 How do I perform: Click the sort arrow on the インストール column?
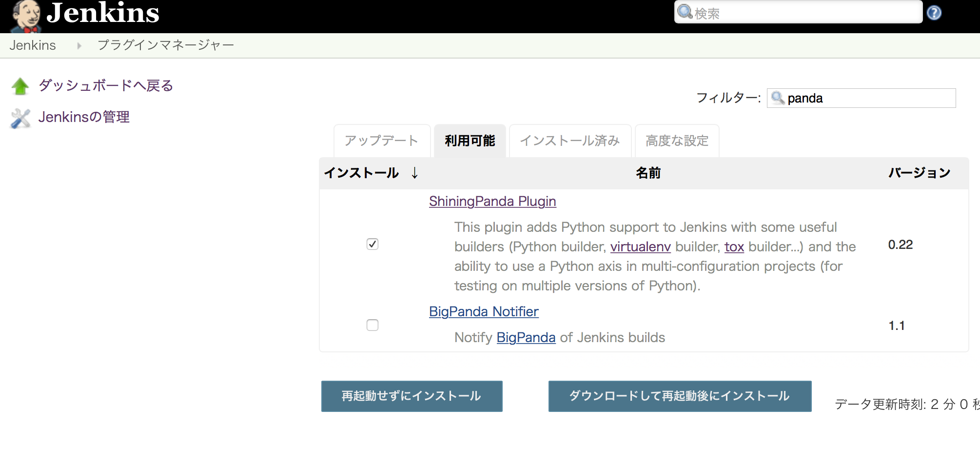[414, 173]
